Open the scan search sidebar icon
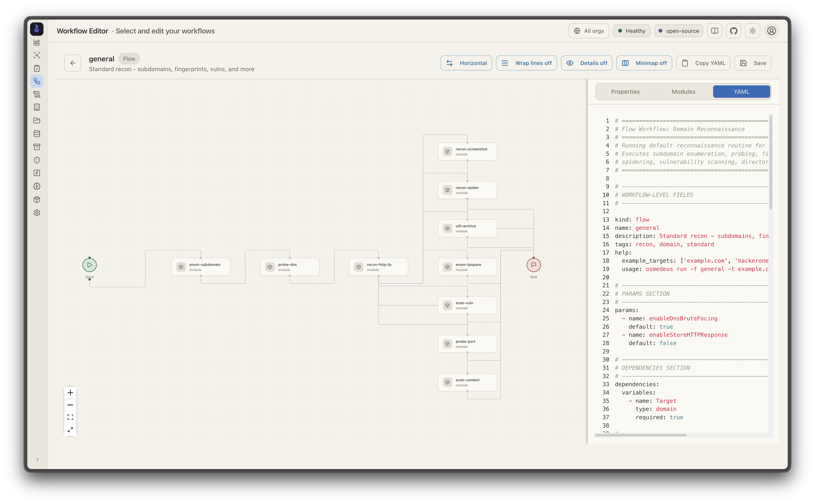This screenshot has width=815, height=504. pyautogui.click(x=37, y=55)
